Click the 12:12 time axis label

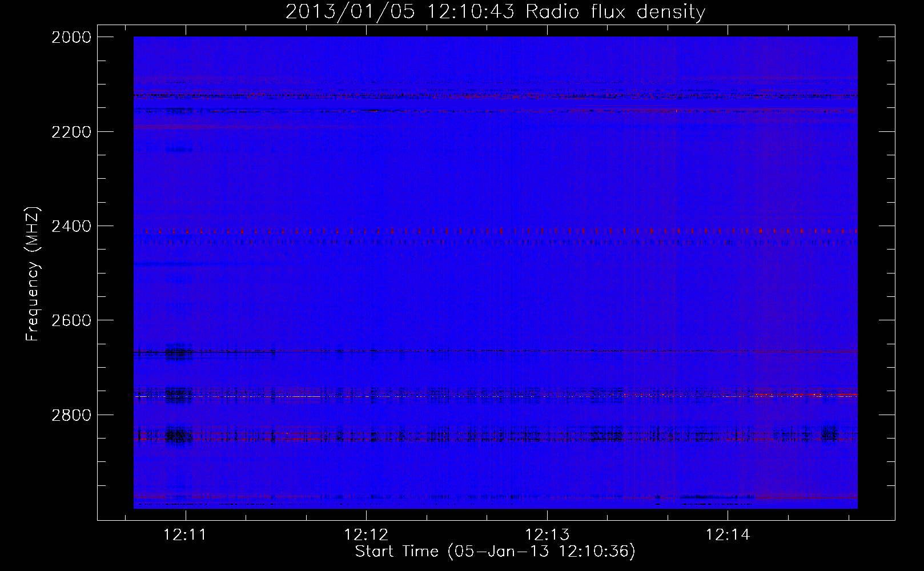(366, 535)
